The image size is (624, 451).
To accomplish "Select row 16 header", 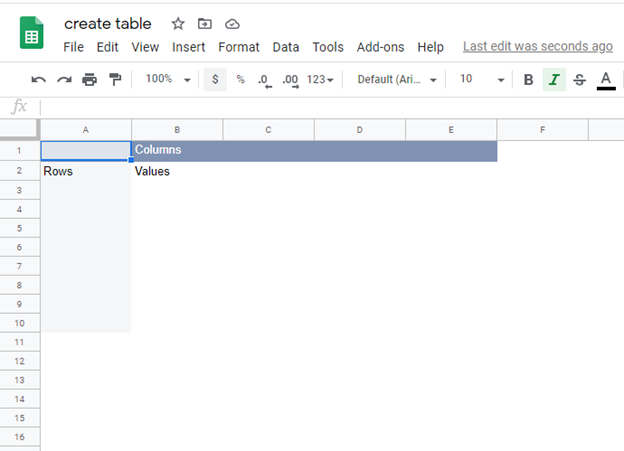I will click(x=20, y=437).
